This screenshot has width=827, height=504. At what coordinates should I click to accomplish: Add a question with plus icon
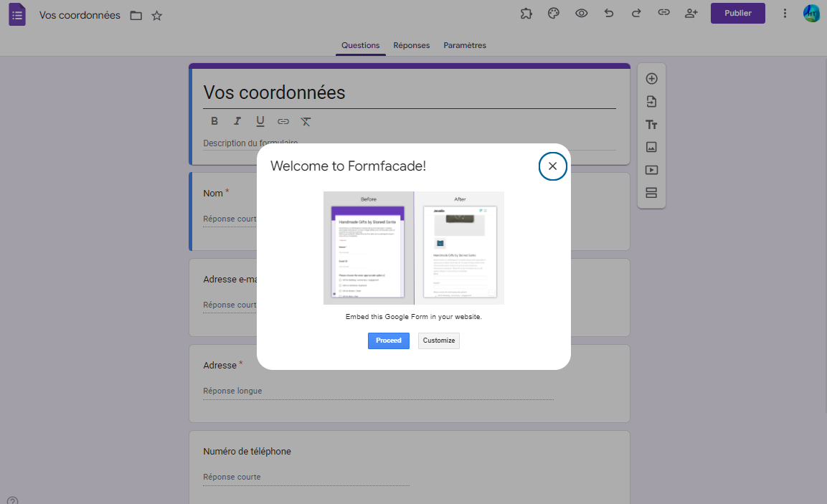point(651,79)
